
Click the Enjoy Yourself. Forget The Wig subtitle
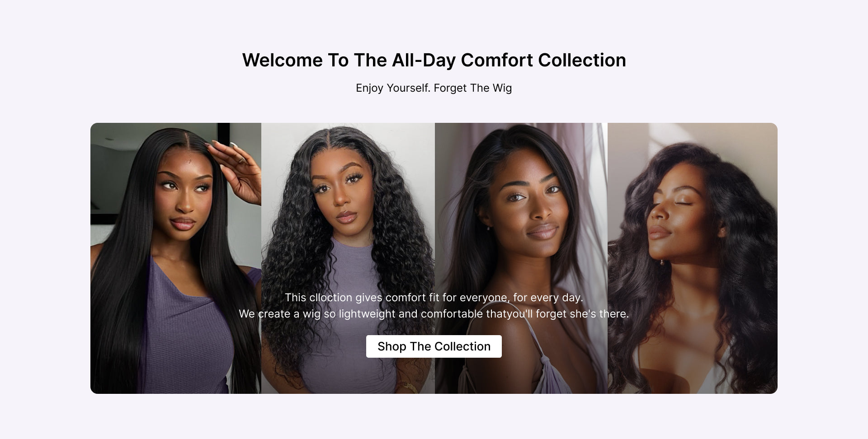pos(434,88)
